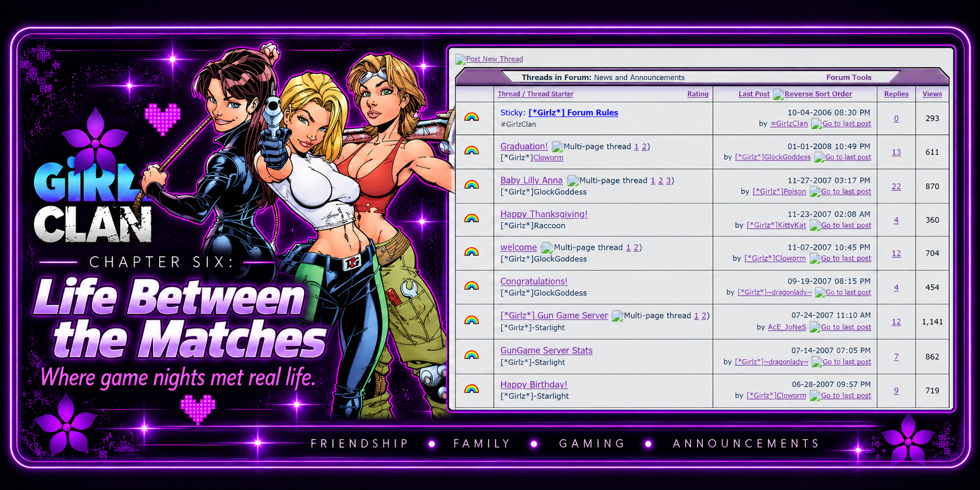The image size is (980, 490).
Task: Sort by Thread Starter column header
Action: (x=550, y=94)
